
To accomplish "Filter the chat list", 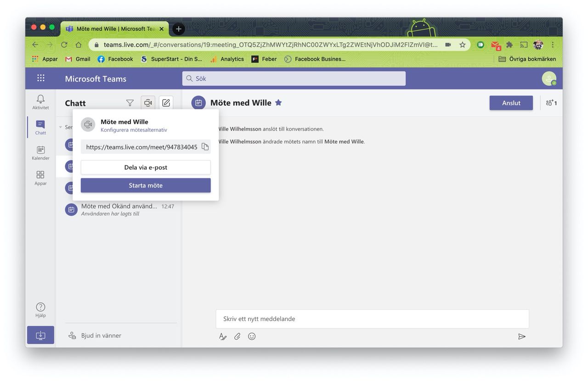I will (130, 103).
